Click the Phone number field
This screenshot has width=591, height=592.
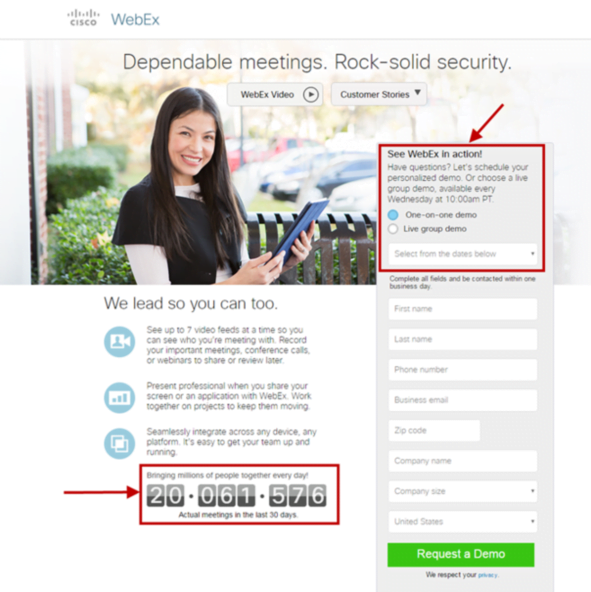coord(463,370)
